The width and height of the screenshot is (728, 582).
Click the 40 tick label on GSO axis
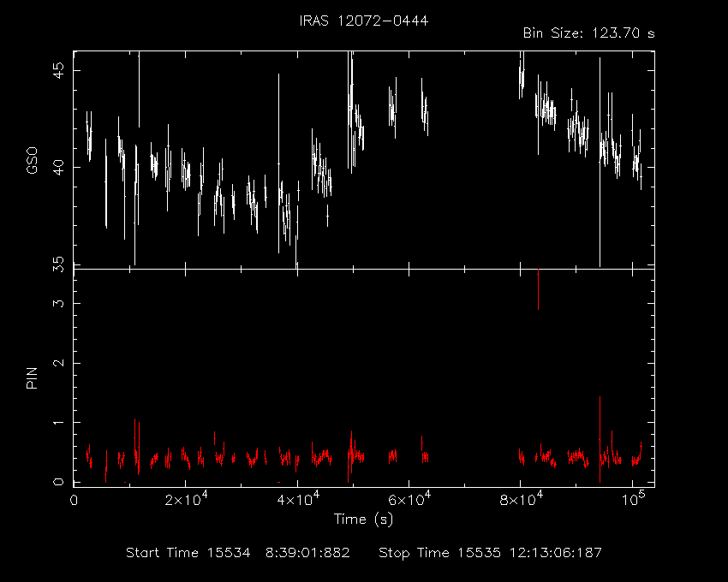click(59, 167)
